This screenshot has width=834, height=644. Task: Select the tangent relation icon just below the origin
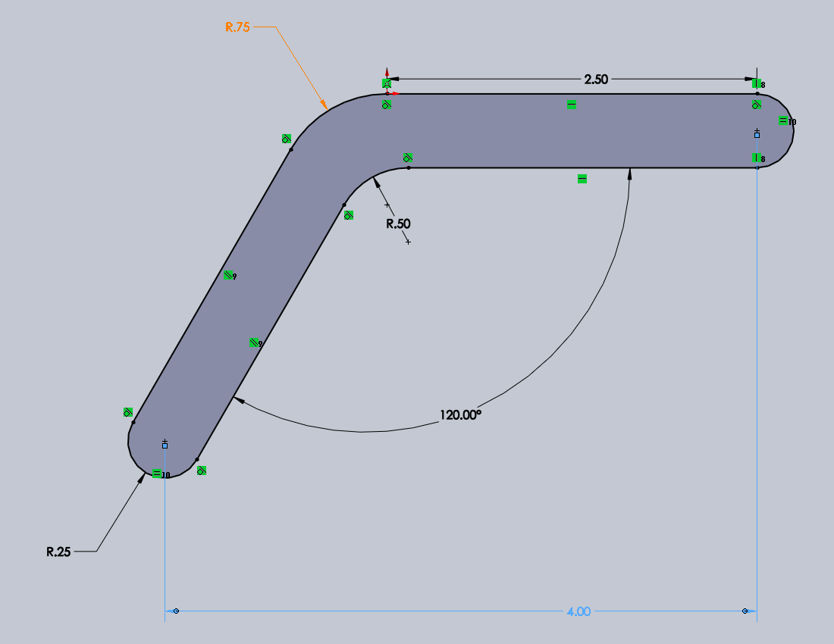pos(387,104)
